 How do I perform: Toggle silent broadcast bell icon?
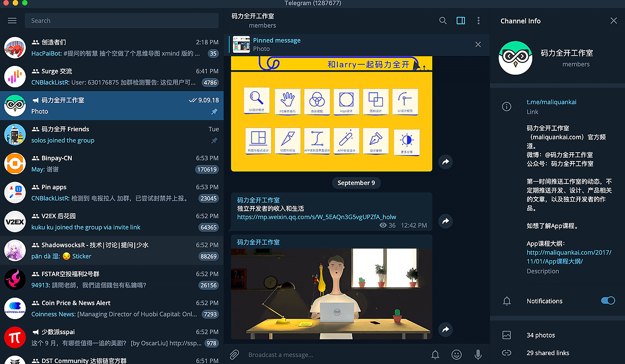click(435, 355)
